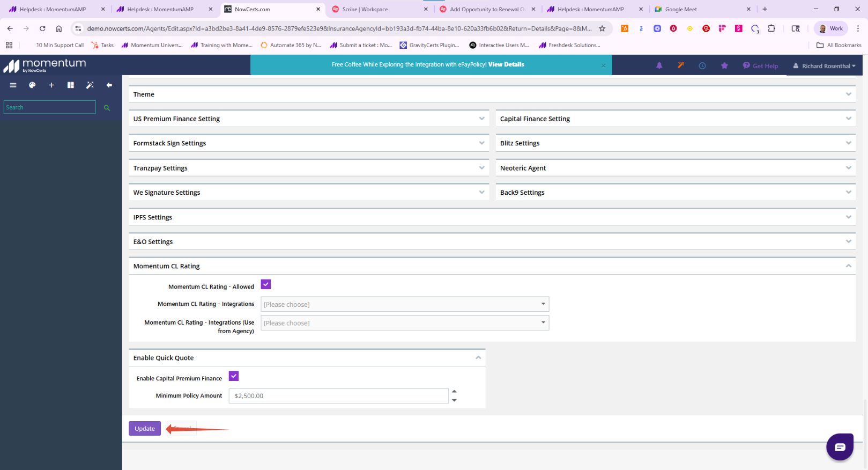
Task: Open Richard Rosenthal user menu
Action: click(x=825, y=66)
